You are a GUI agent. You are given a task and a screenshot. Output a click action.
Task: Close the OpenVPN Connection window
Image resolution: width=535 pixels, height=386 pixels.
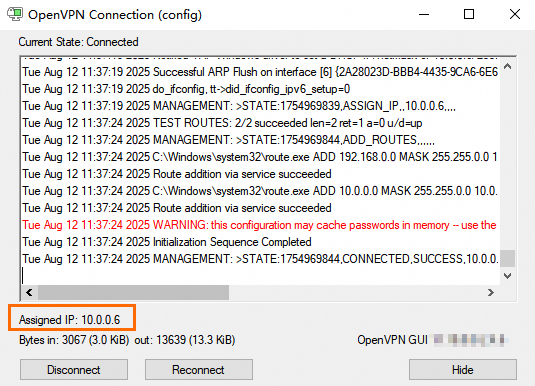[x=515, y=14]
